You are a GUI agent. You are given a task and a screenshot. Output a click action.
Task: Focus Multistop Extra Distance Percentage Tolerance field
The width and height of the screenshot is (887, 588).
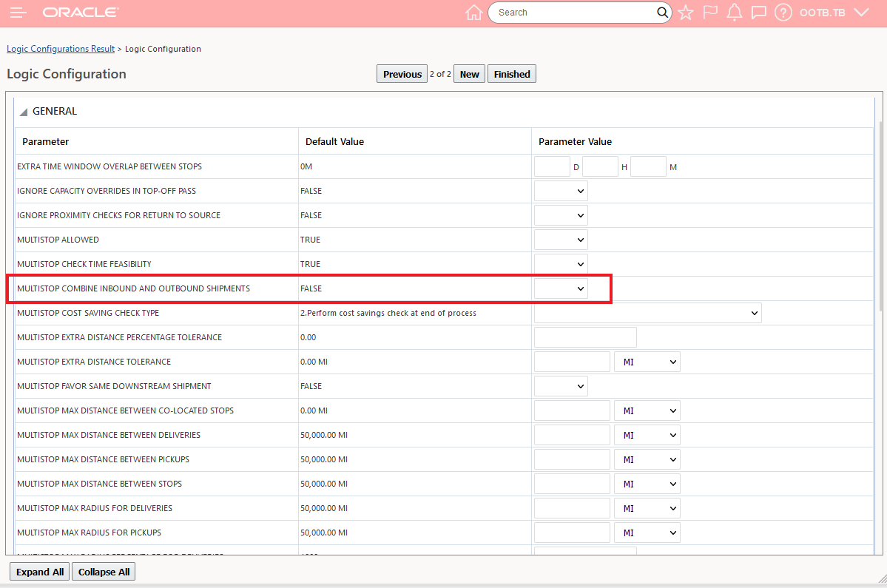pos(585,337)
